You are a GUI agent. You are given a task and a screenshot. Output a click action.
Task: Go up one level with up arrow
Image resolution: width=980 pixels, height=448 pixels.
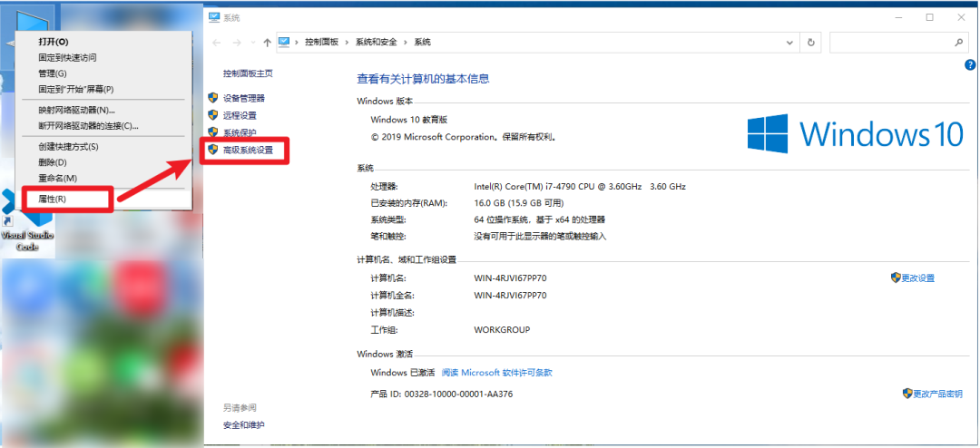point(268,43)
